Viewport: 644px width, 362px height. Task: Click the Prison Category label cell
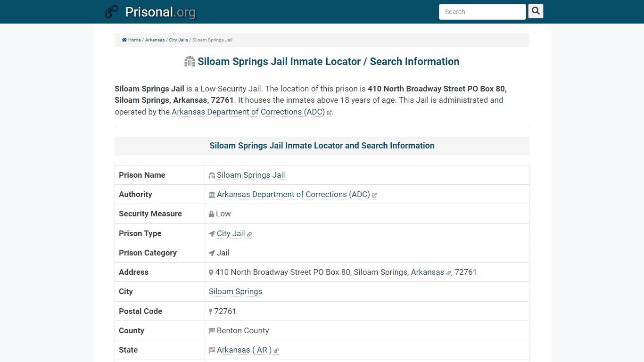(x=160, y=253)
